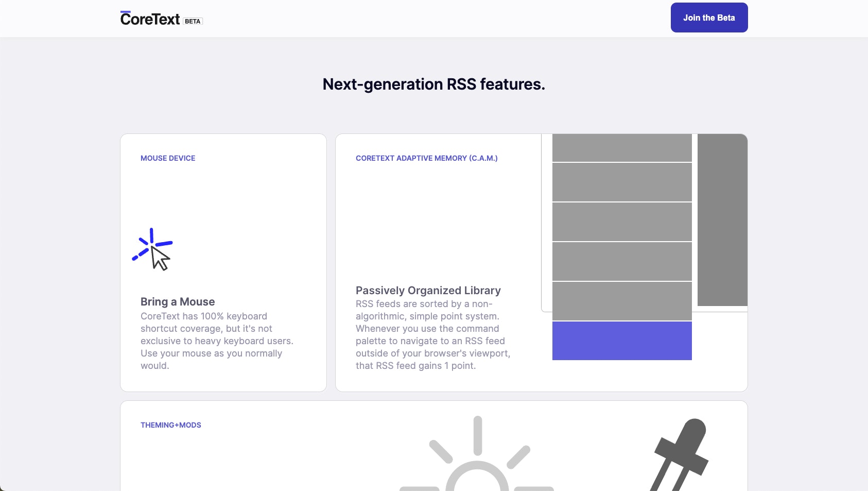Image resolution: width=868 pixels, height=491 pixels.
Task: Select the THEMING+MODS label
Action: (x=171, y=425)
